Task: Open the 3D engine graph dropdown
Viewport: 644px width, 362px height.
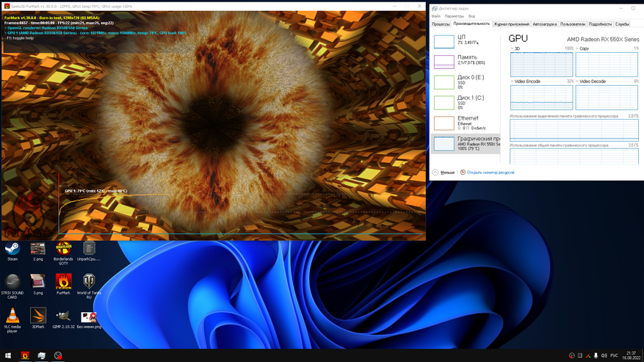Action: click(x=512, y=48)
